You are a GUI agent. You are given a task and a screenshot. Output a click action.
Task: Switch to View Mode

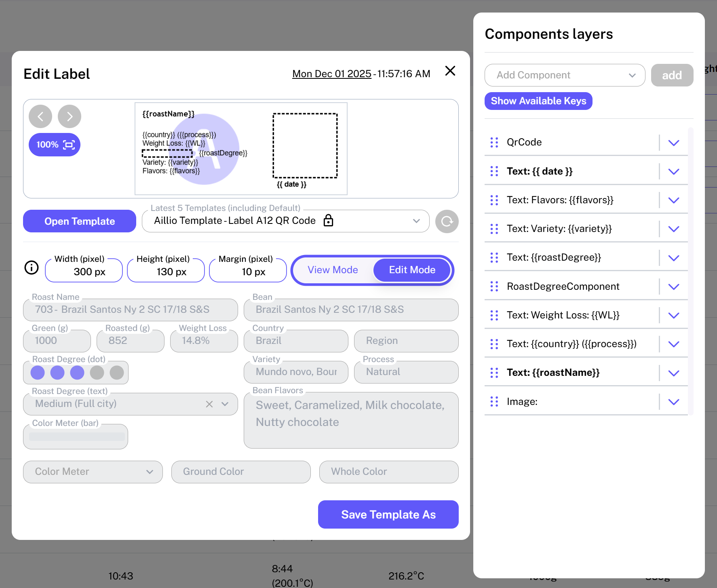pos(333,270)
